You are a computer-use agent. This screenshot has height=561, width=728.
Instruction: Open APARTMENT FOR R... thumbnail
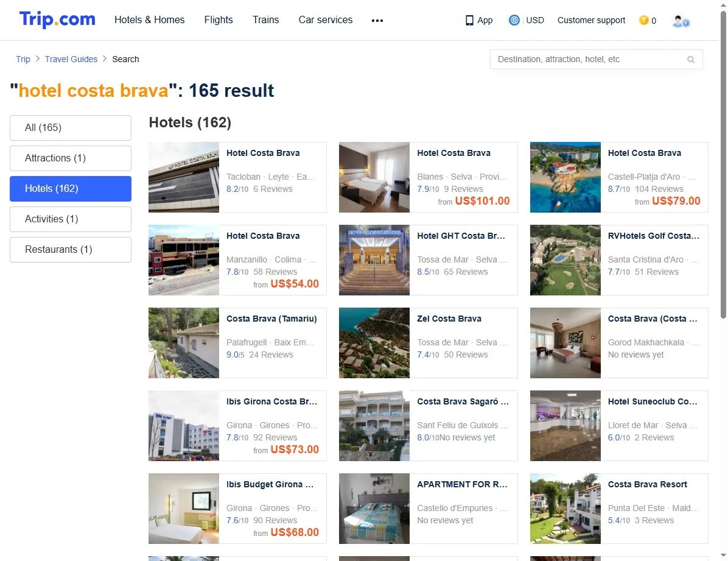(x=374, y=509)
